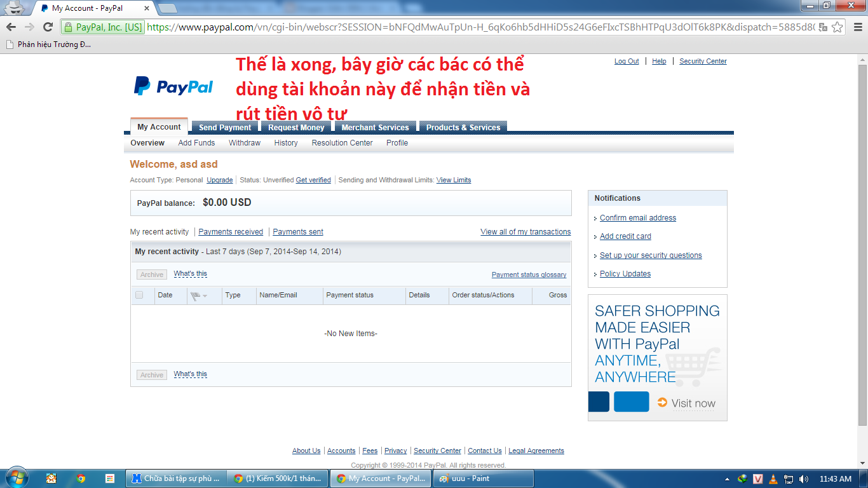This screenshot has width=868, height=488.
Task: Open the Add Funds submenu
Action: pos(196,143)
